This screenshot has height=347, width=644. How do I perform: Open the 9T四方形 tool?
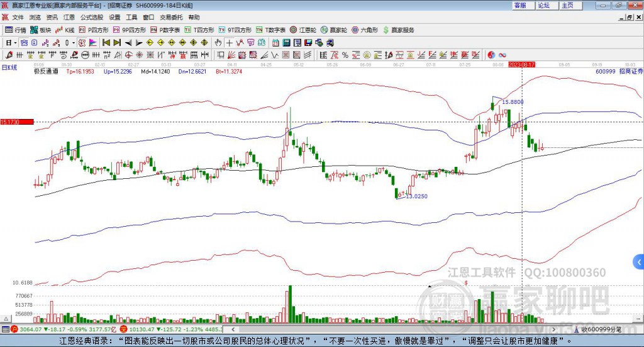[x=235, y=30]
